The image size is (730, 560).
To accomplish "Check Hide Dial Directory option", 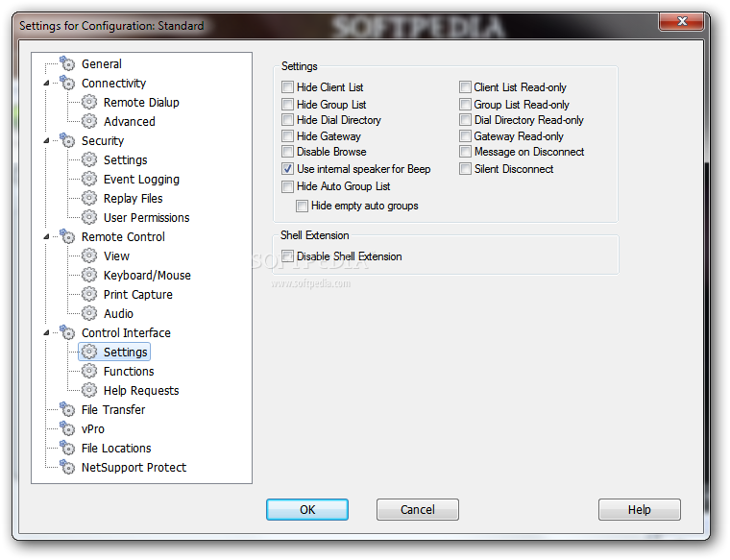I will (288, 120).
